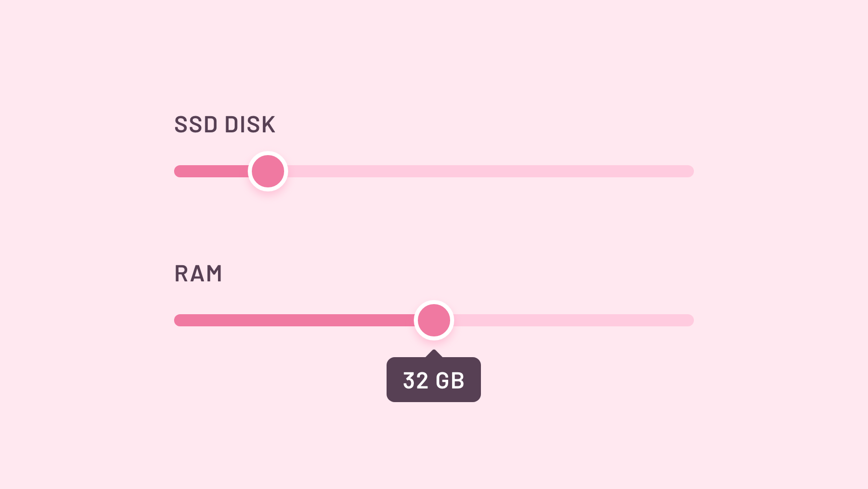The image size is (868, 489).
Task: Click the tooltip arrow below RAM handle
Action: pyautogui.click(x=433, y=353)
